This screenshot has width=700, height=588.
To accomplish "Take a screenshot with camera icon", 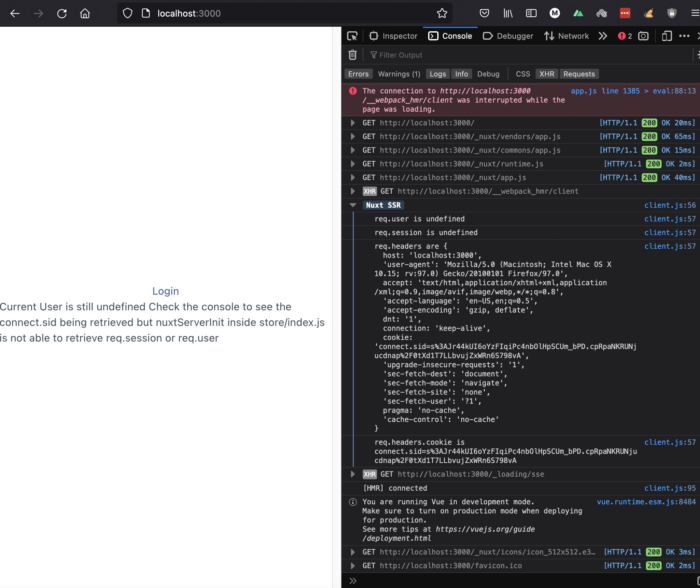I will click(x=643, y=36).
